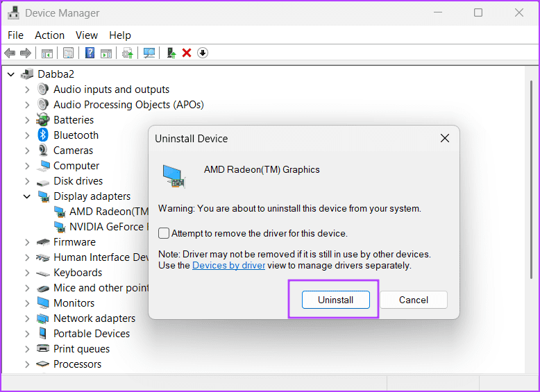Expand the Bluetooth category
The height and width of the screenshot is (392, 540).
27,135
